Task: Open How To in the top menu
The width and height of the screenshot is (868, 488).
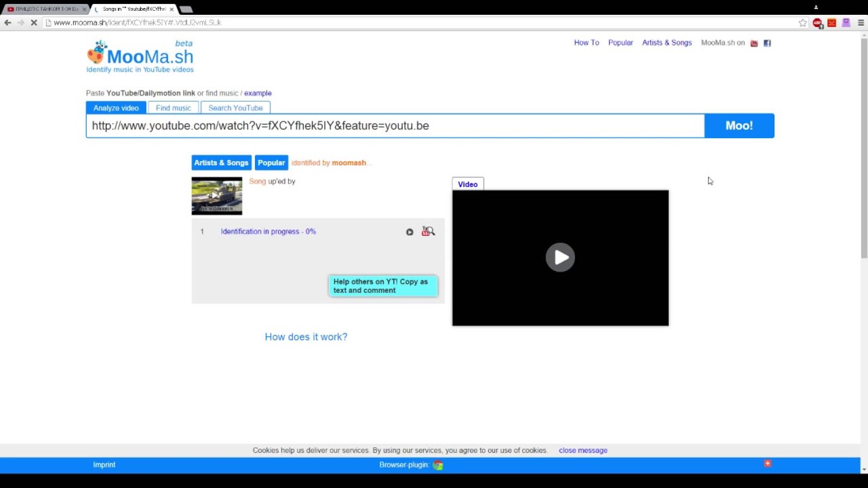Action: pos(587,43)
